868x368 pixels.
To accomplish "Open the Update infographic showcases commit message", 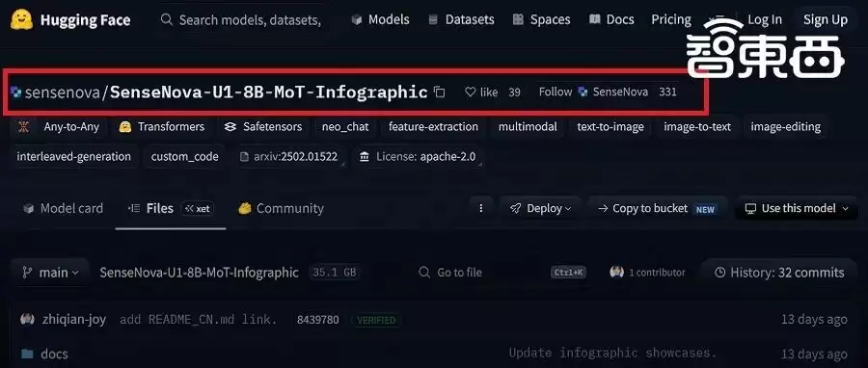I will point(612,353).
